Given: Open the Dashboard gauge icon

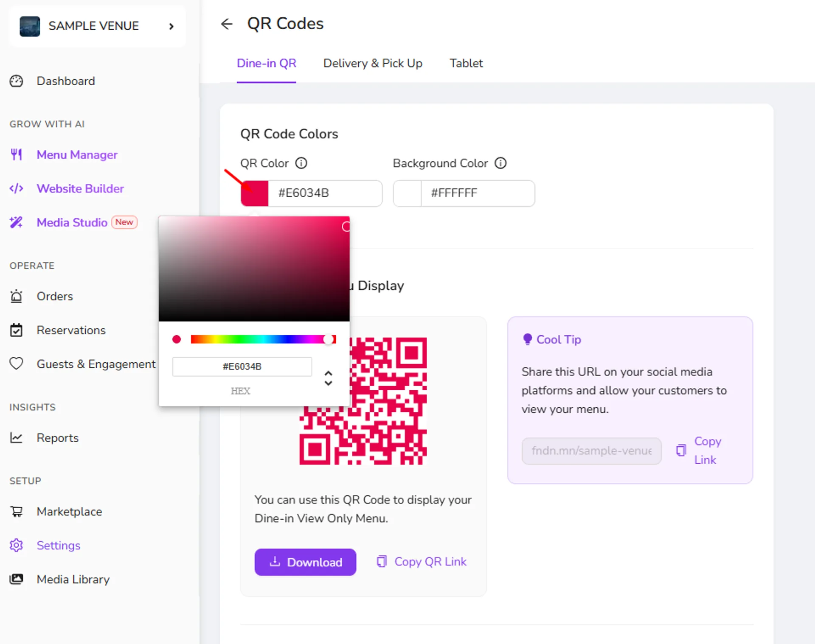Looking at the screenshot, I should pyautogui.click(x=17, y=81).
